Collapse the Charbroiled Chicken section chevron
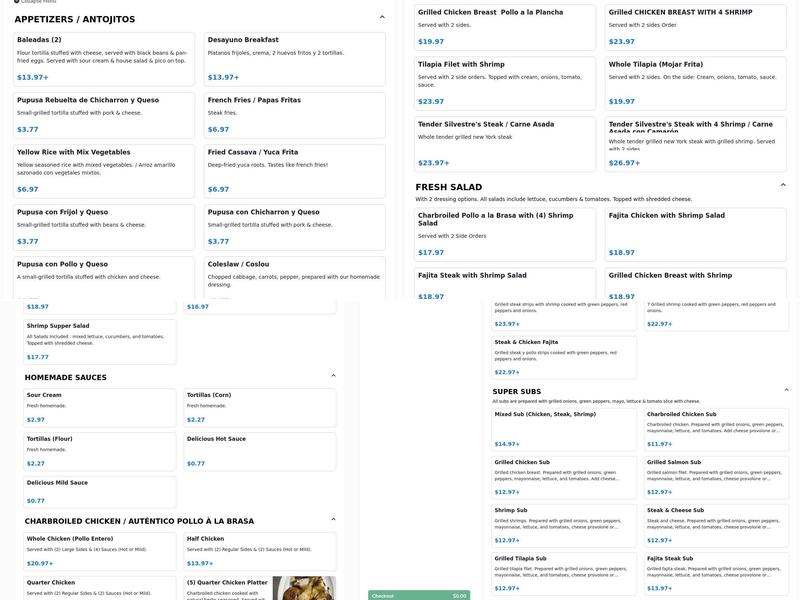Image resolution: width=800 pixels, height=600 pixels. pyautogui.click(x=333, y=520)
